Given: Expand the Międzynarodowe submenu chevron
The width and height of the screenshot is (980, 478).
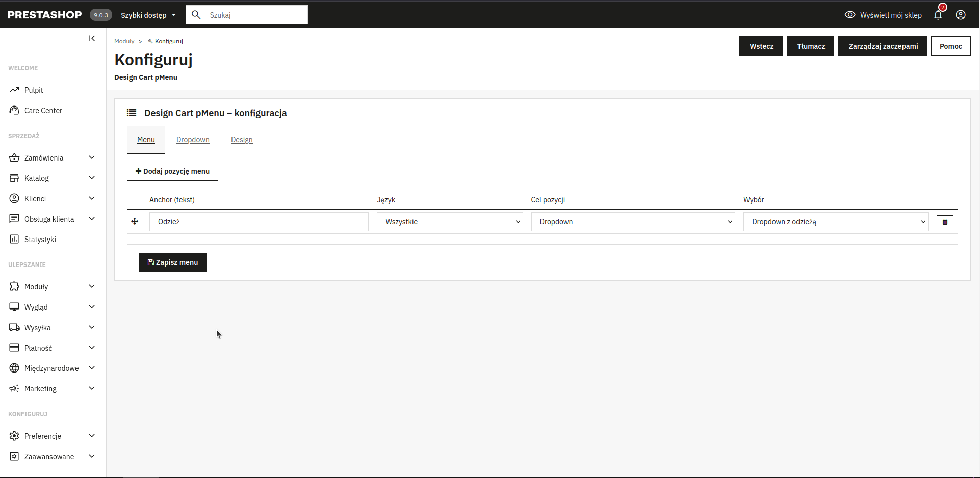Looking at the screenshot, I should click(x=92, y=368).
